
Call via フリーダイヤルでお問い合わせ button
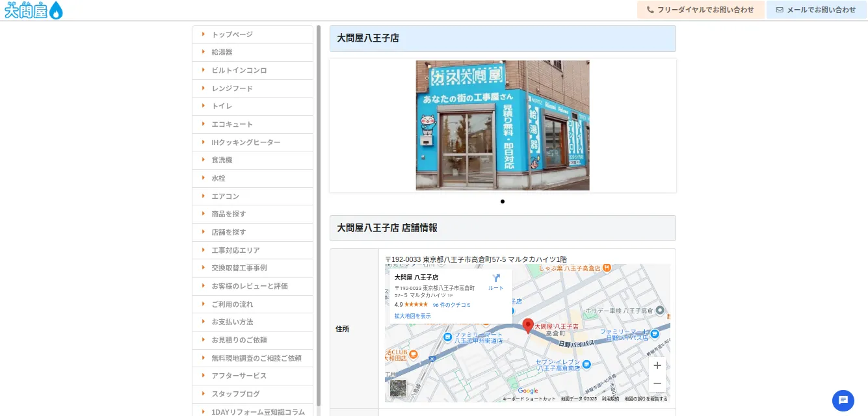coord(700,10)
